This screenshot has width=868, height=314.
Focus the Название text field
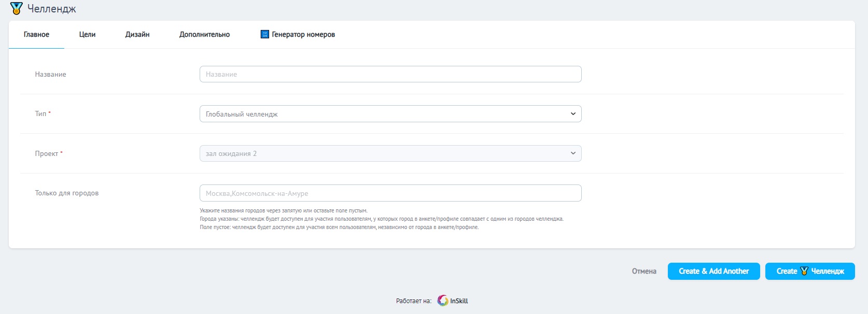(x=390, y=74)
